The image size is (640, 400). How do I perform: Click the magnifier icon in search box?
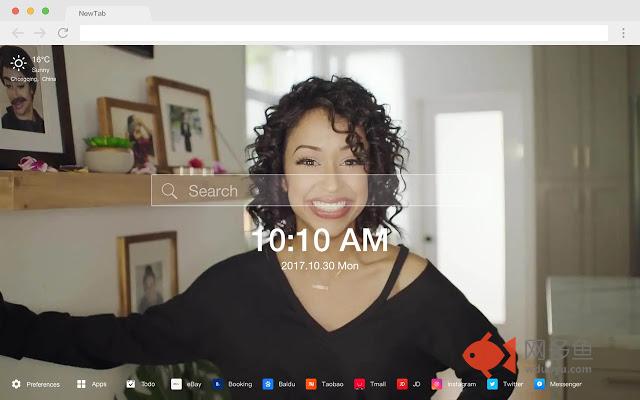pos(169,191)
